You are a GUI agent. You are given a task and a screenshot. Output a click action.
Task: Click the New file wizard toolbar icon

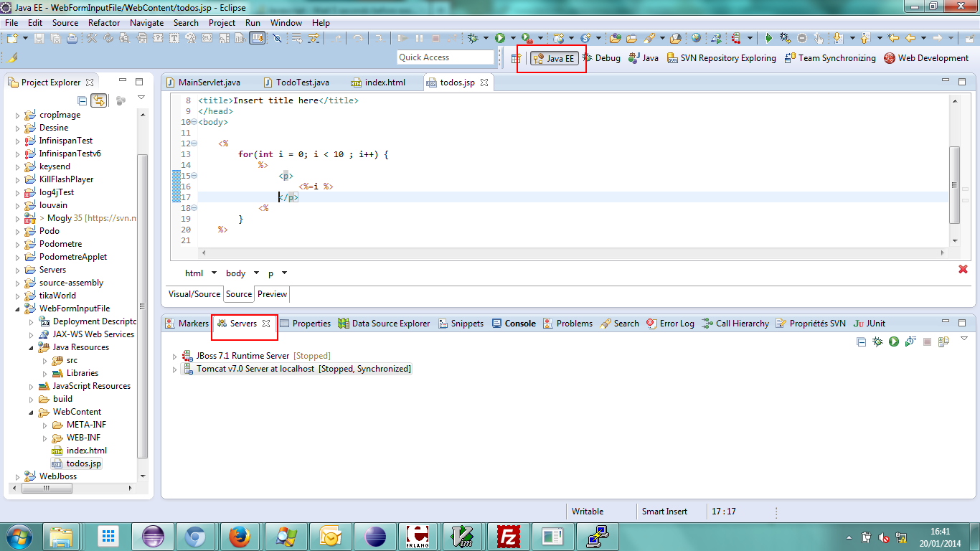11,37
